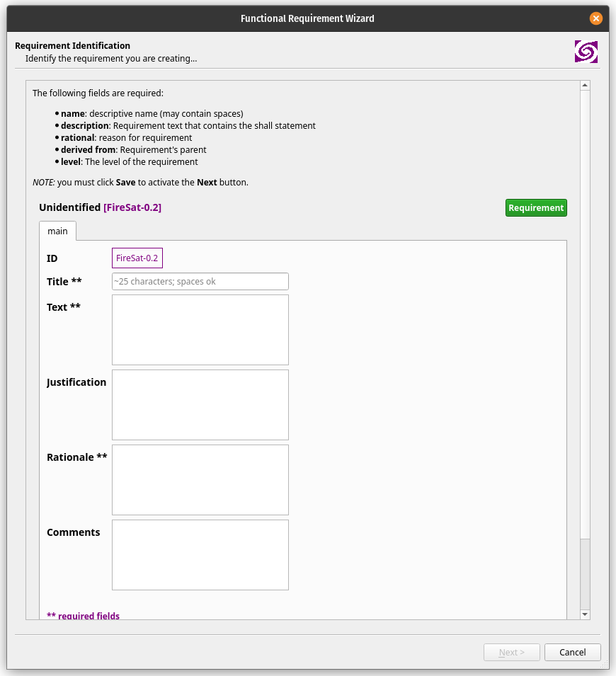Click inside the Comments text area

[x=200, y=555]
